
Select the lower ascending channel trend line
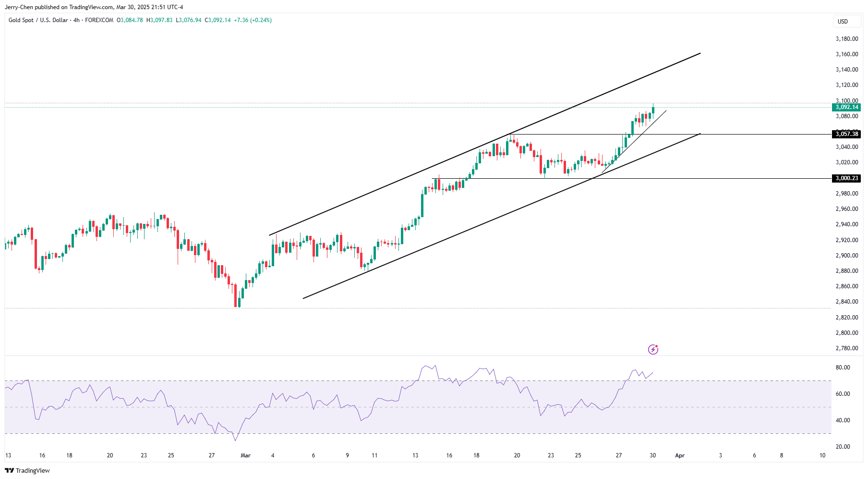click(480, 226)
